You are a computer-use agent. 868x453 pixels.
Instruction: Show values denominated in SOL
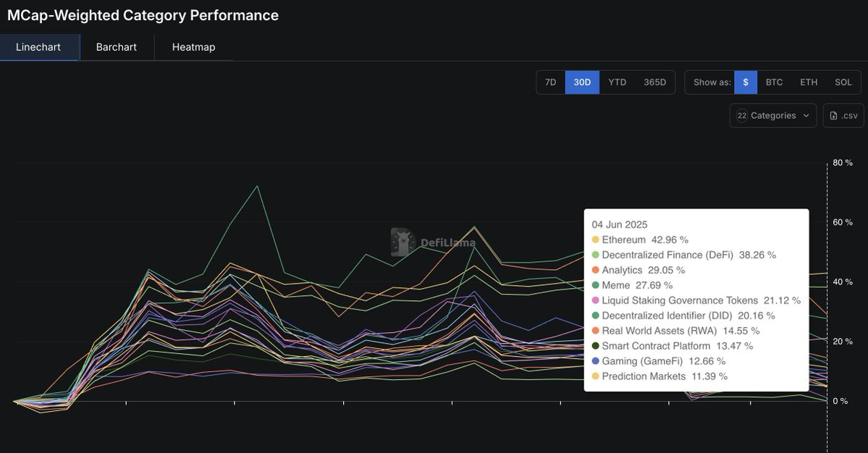(843, 82)
